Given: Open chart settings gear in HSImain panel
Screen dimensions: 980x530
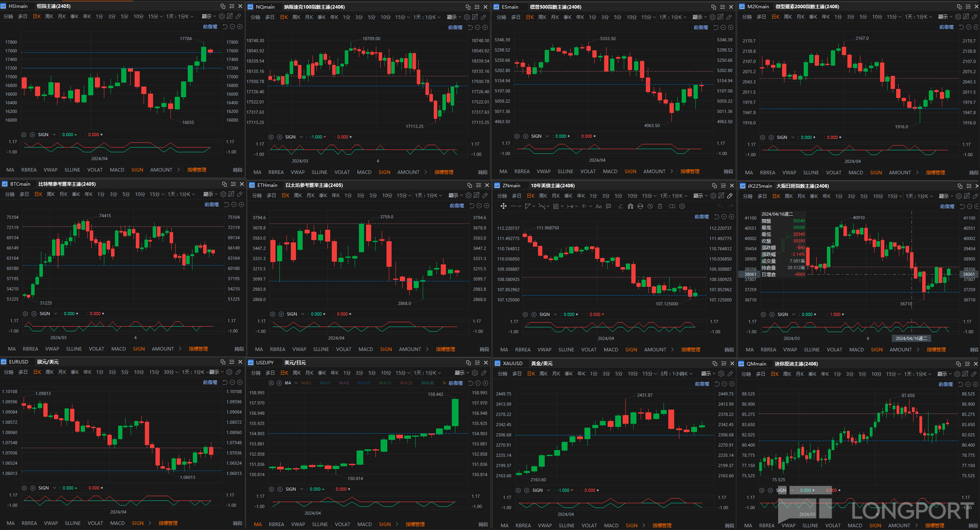Looking at the screenshot, I should (222, 17).
